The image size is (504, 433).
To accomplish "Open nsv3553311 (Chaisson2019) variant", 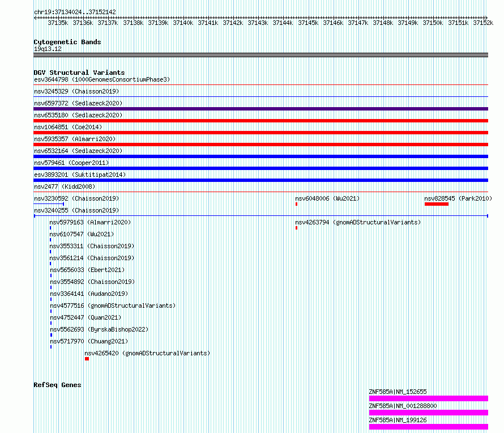I will click(x=92, y=246).
